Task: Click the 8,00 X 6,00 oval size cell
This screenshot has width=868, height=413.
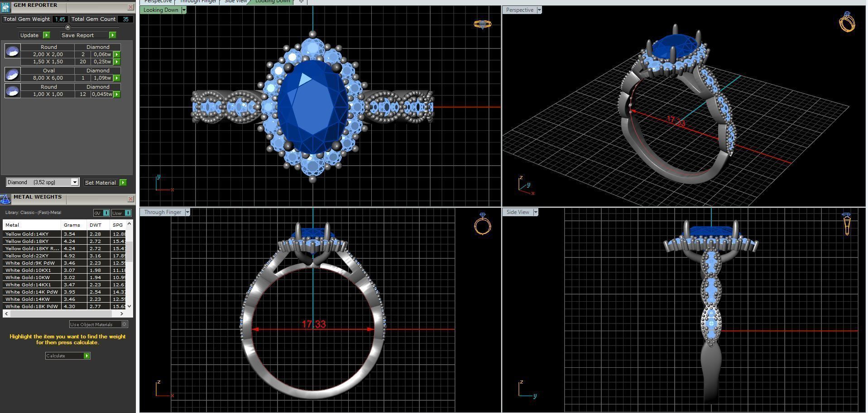Action: pyautogui.click(x=48, y=78)
